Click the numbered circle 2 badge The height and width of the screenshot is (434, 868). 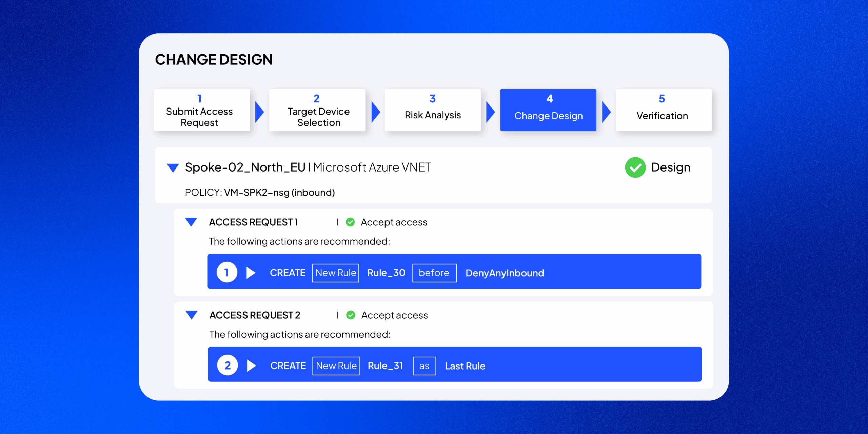pyautogui.click(x=228, y=365)
